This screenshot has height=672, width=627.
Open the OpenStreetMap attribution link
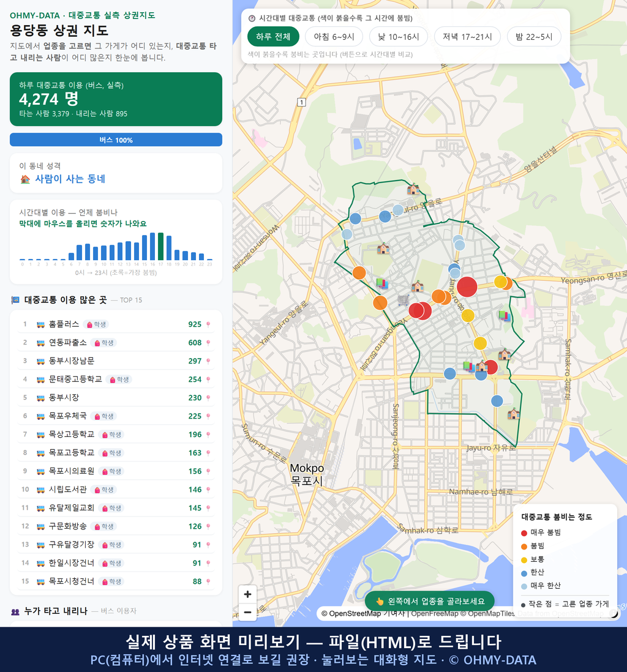[x=355, y=614]
